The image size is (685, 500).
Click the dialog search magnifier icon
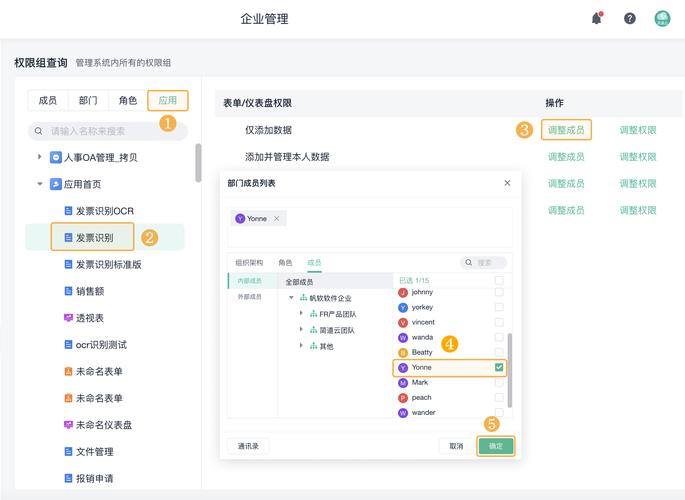point(468,262)
